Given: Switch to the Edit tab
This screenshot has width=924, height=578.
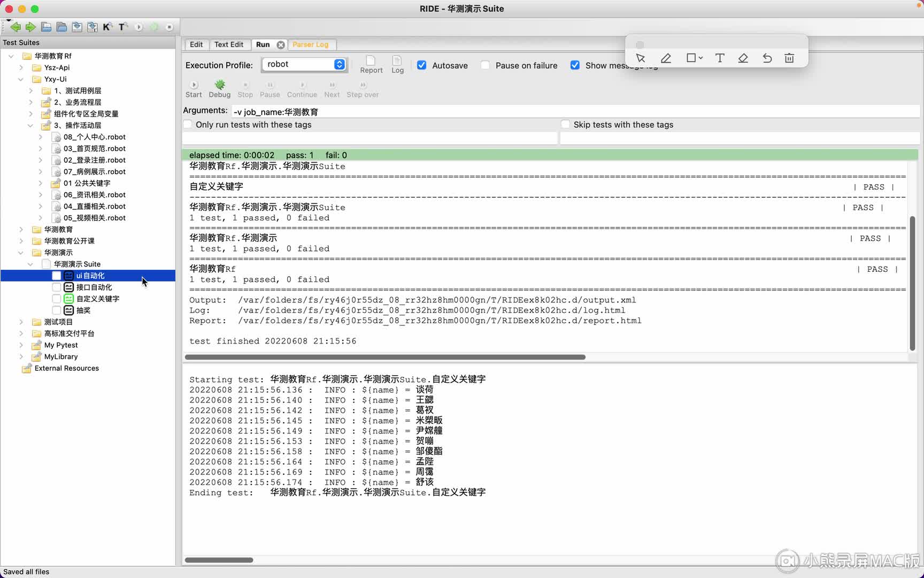Looking at the screenshot, I should [x=196, y=44].
